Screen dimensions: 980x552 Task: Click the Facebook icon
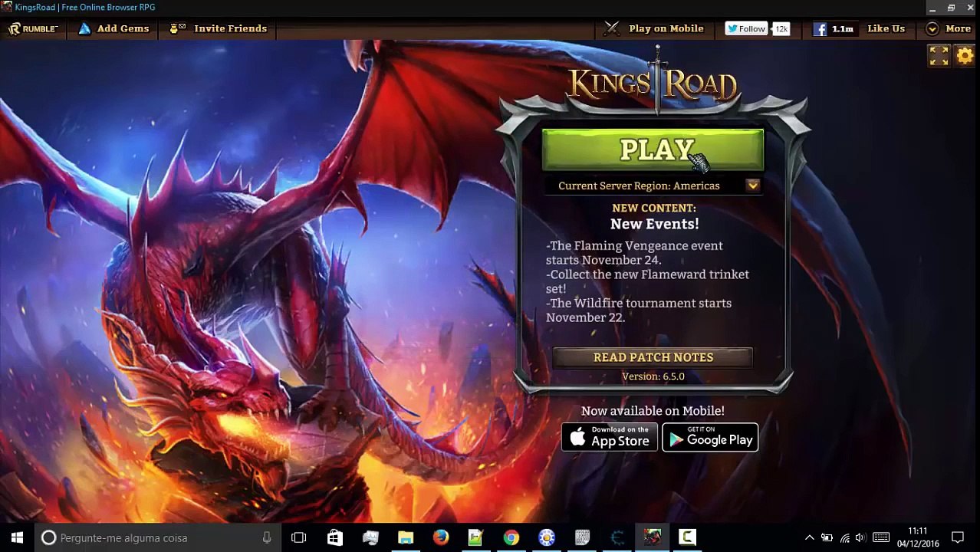click(820, 29)
